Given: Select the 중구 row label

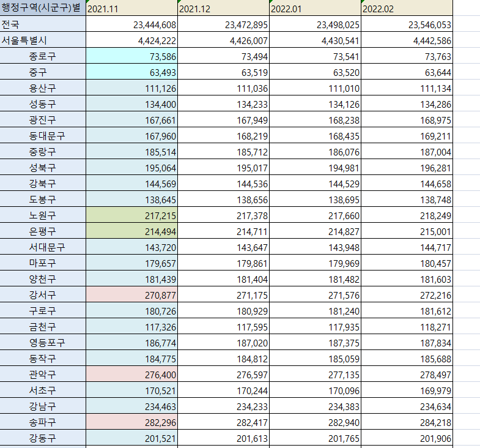Looking at the screenshot, I should pos(43,72).
